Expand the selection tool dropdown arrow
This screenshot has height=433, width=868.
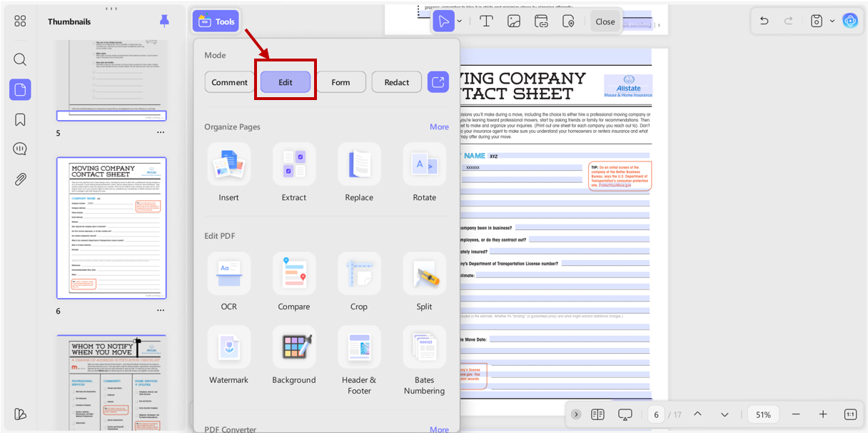(x=459, y=21)
